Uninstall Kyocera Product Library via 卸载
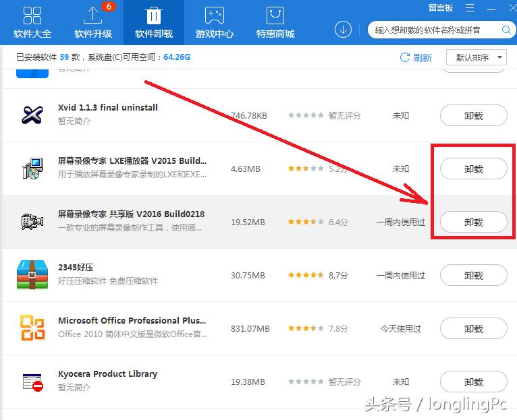The width and height of the screenshot is (517, 420). 474,382
